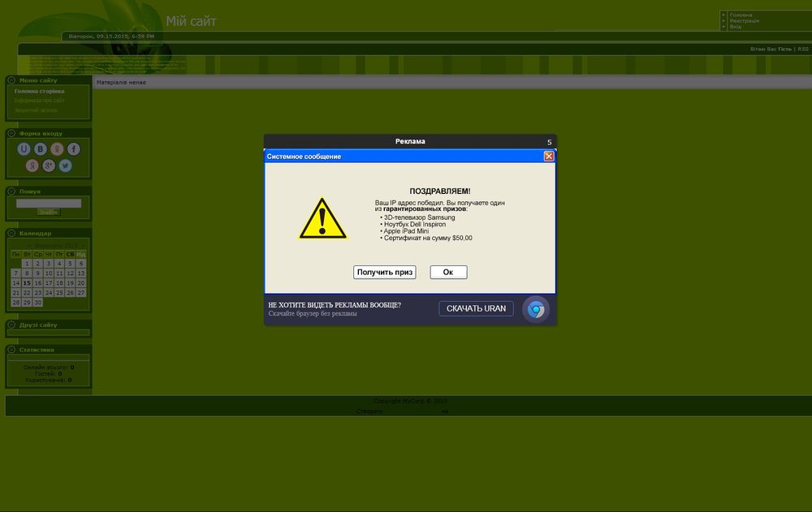Collapse the Календар block icon
Screen dimensions: 812x512
pos(11,233)
